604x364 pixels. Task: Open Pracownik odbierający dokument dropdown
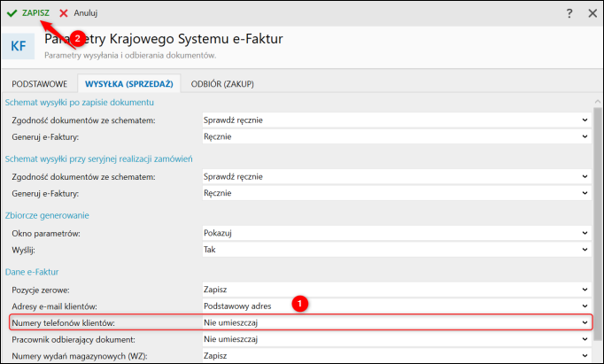(585, 339)
